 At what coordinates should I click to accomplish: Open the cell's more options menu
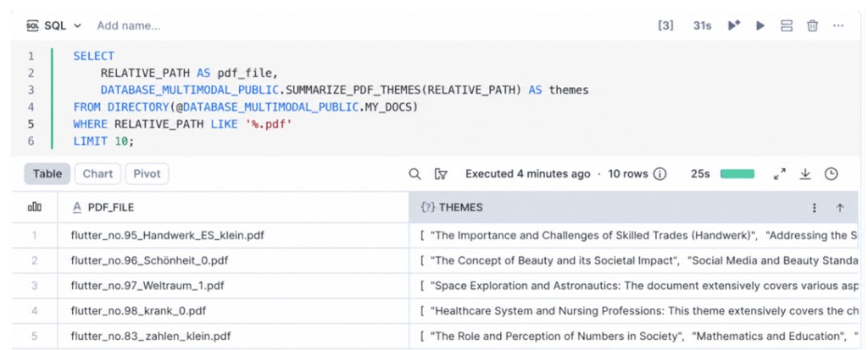838,25
